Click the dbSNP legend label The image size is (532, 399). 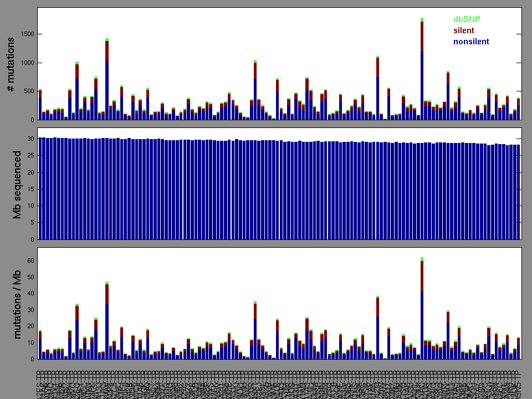click(467, 19)
